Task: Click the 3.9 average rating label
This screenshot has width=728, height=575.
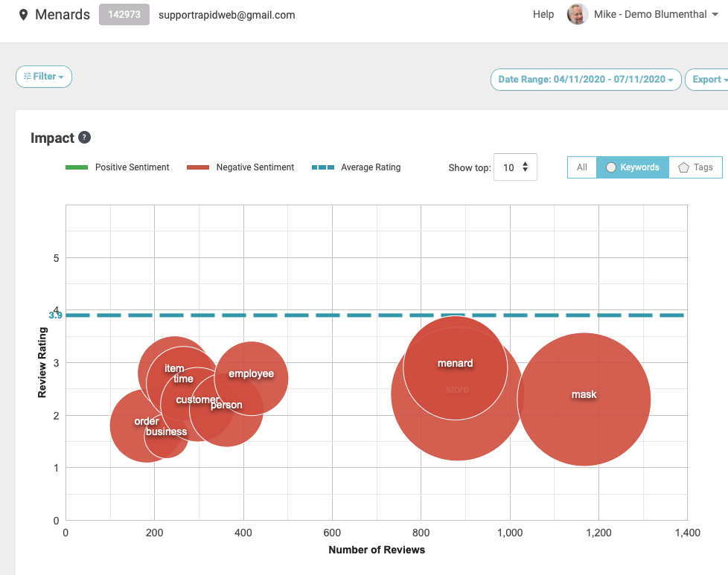Action: click(x=55, y=315)
